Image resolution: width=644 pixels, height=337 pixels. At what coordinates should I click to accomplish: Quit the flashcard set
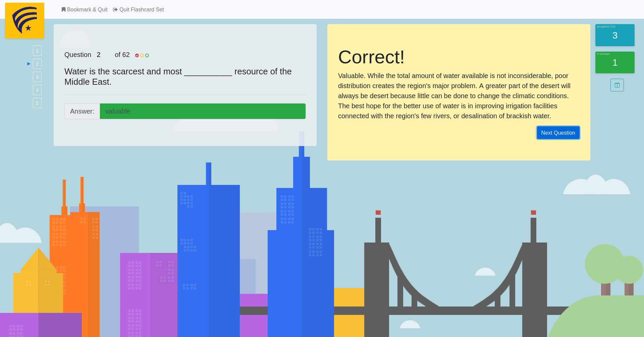coord(138,9)
